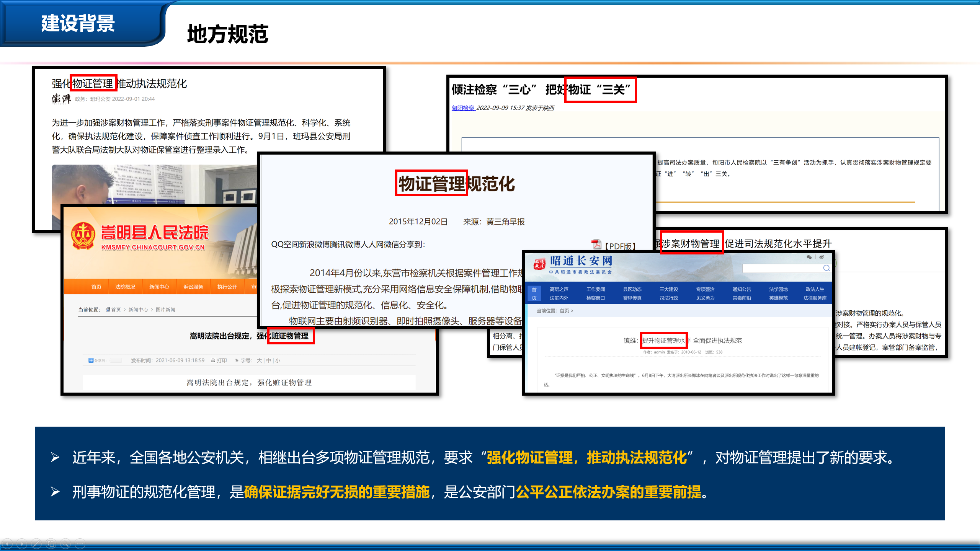Screen dimensions: 980x551
Task: Choose large font size 大 option
Action: click(259, 360)
